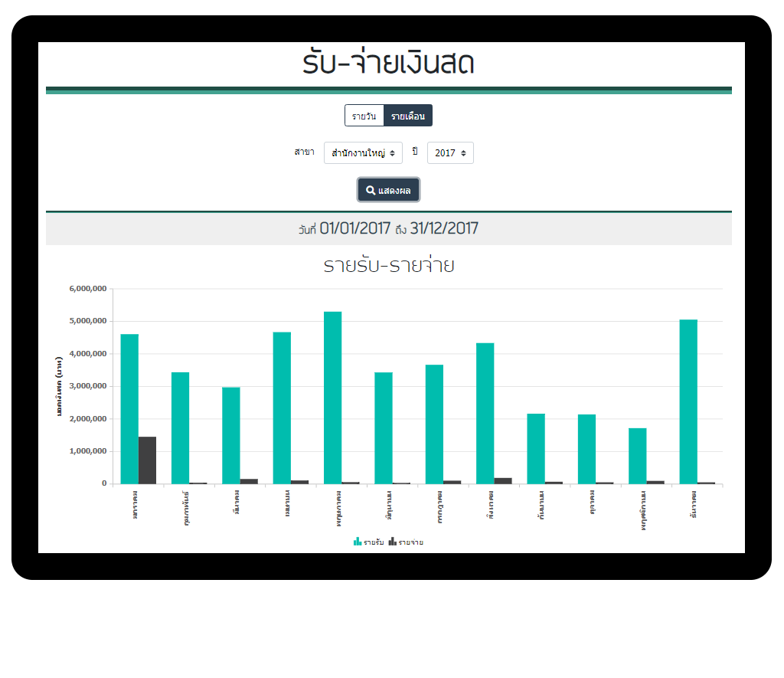The image size is (784, 678).
Task: Open the สาขา branch dropdown
Action: (363, 153)
